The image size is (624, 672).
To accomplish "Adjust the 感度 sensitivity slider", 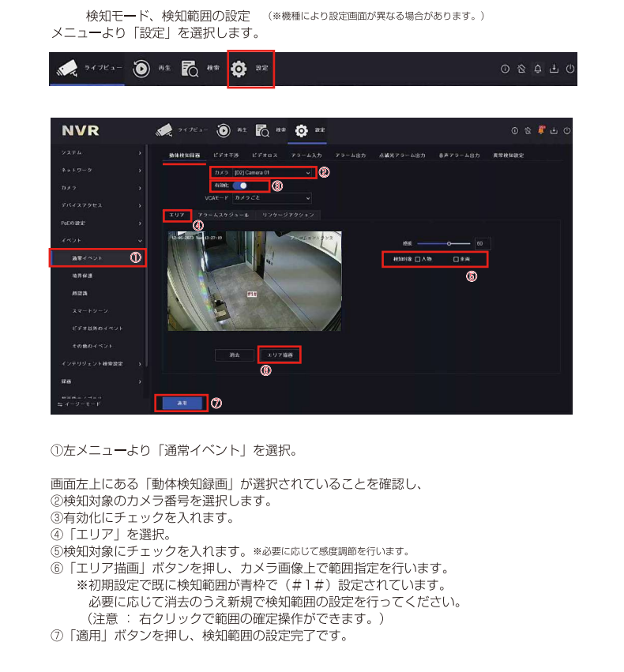I will coord(448,244).
